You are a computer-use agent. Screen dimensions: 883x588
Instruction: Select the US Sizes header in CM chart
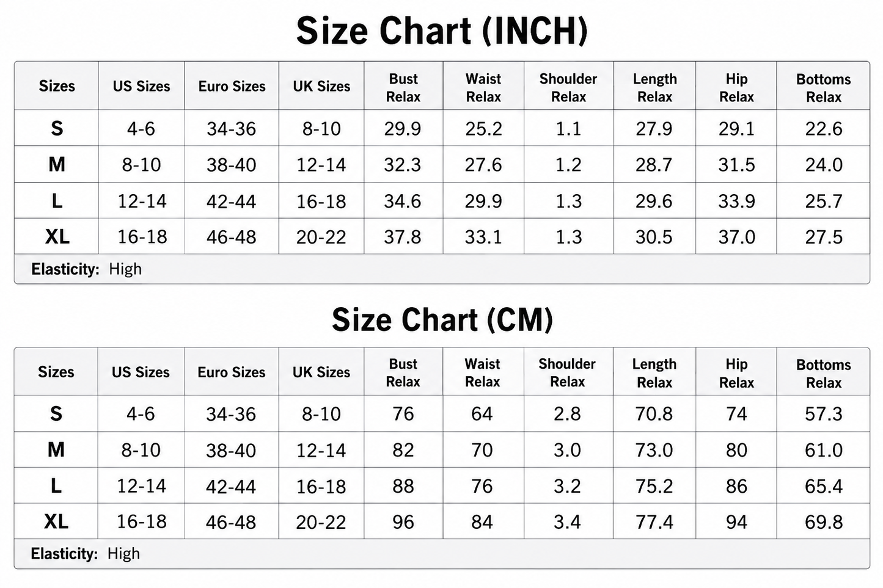[x=141, y=372]
